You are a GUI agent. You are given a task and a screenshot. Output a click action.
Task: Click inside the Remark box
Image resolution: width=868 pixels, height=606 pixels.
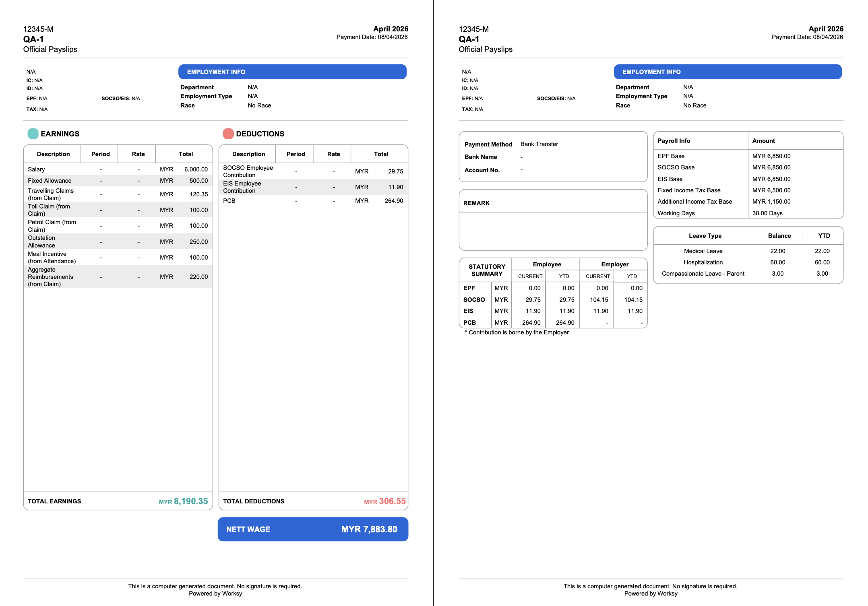(553, 231)
